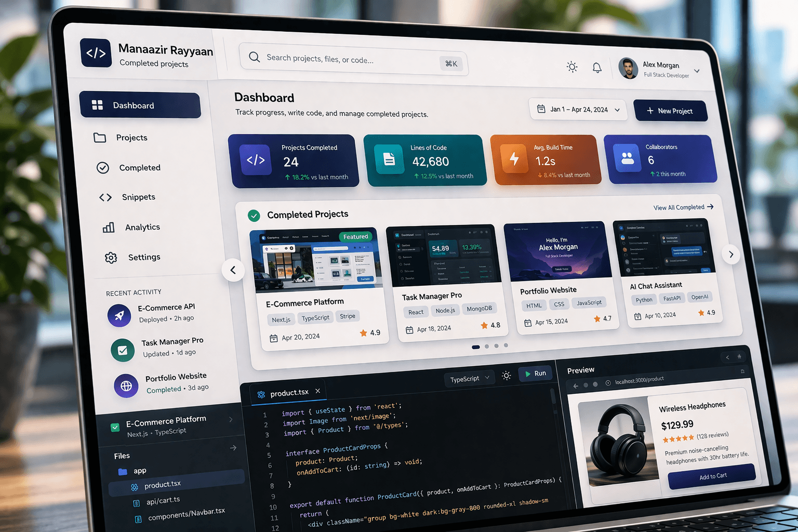Expand the Alex Morgan profile dropdown
Viewport: 798px width, 532px height.
point(696,71)
